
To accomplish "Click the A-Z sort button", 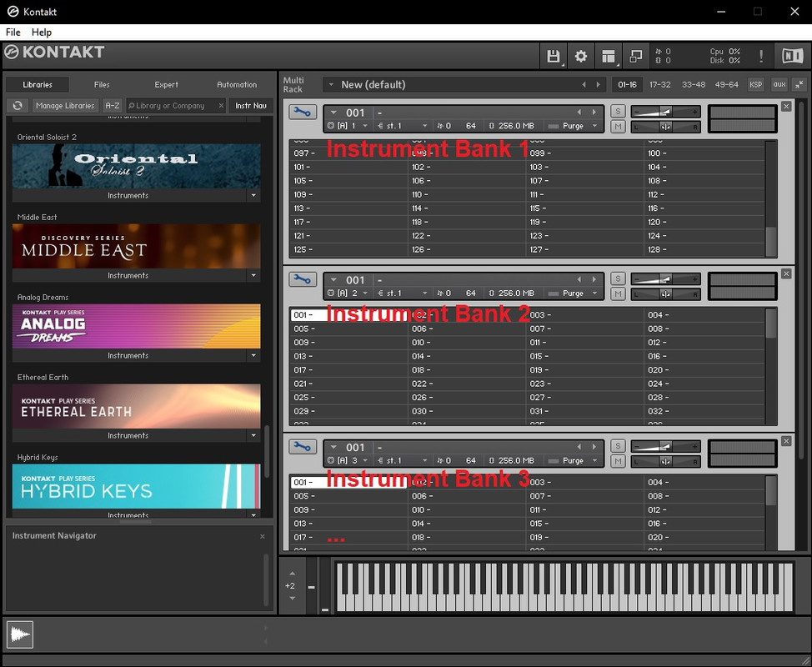I will point(112,106).
